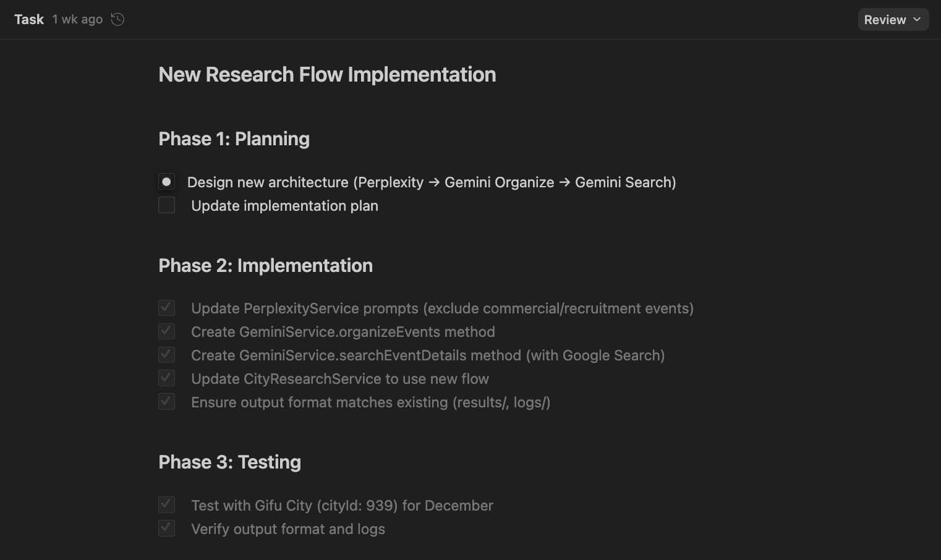The image size is (941, 560).
Task: Click the Phase 2: Implementation heading
Action: click(265, 266)
